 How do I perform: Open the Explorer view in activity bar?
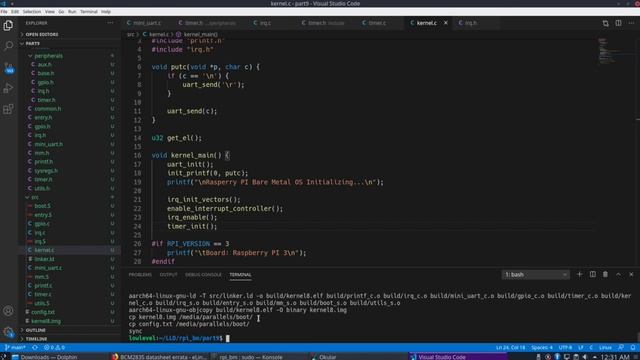8,25
